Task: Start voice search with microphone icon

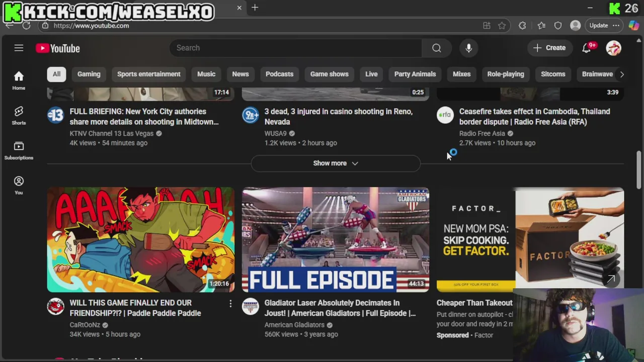Action: point(468,48)
